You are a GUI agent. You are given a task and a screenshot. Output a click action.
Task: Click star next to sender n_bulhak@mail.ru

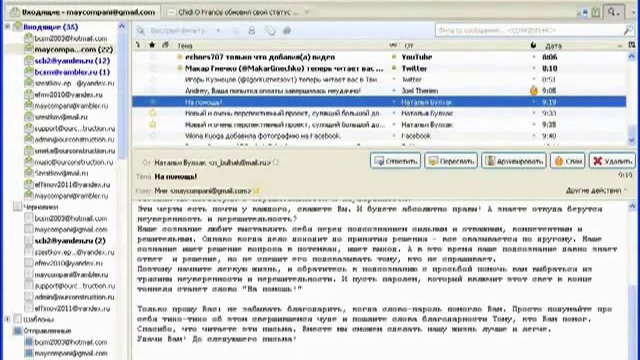[x=276, y=162]
